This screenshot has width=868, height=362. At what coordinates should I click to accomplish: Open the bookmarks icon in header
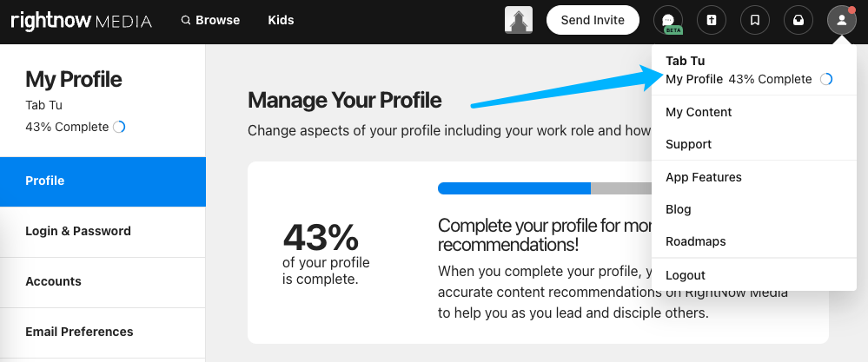754,21
